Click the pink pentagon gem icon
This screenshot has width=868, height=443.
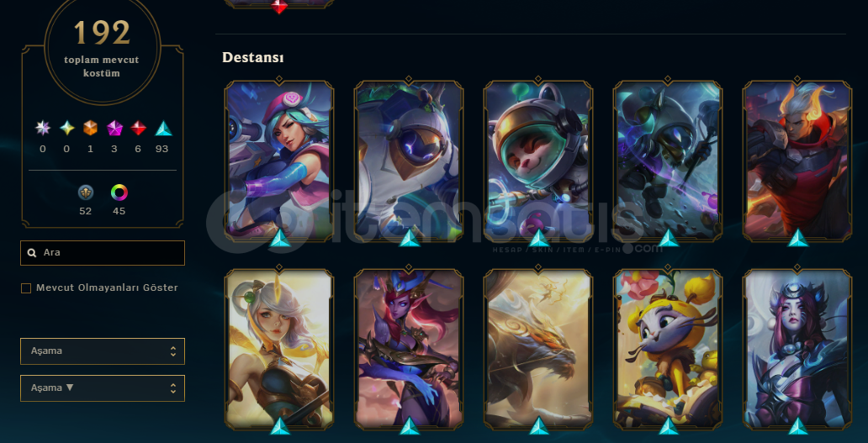pyautogui.click(x=114, y=129)
